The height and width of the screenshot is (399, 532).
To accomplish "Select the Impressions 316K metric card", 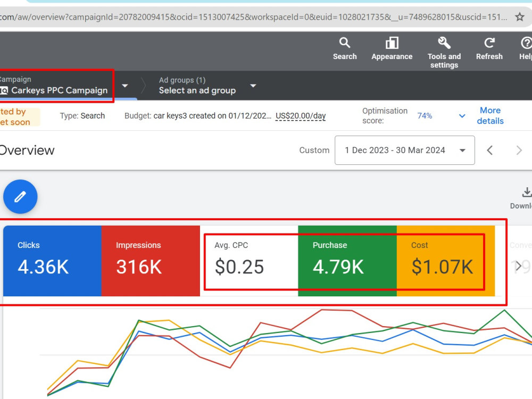I will [x=151, y=261].
